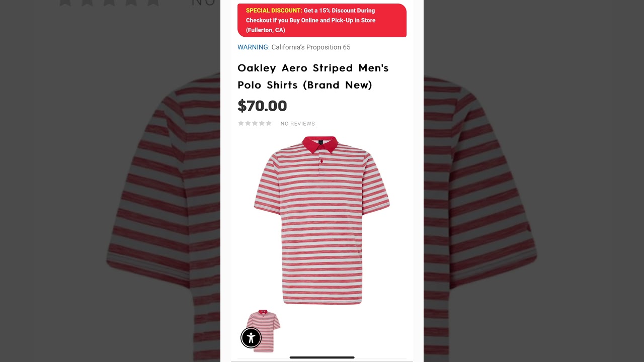Click the red Special Discount banner
644x362 pixels.
(322, 20)
